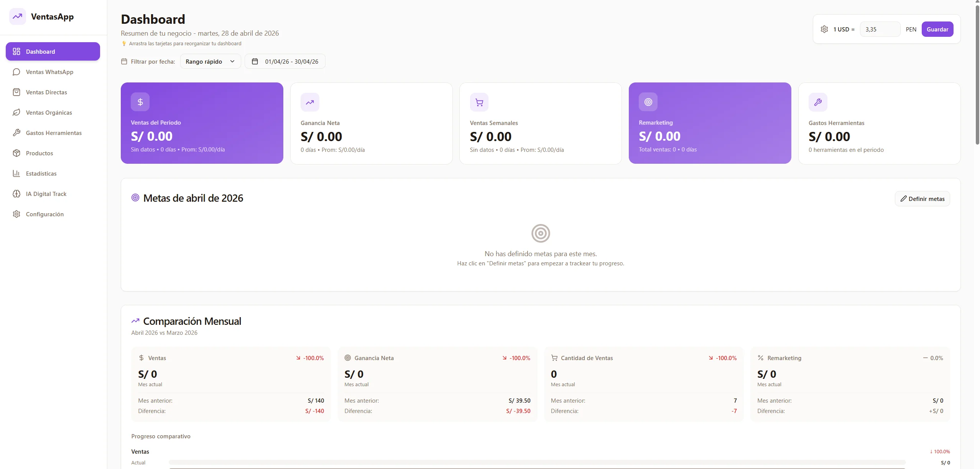Click the '↓ 100.0%' progress label

pyautogui.click(x=940, y=451)
